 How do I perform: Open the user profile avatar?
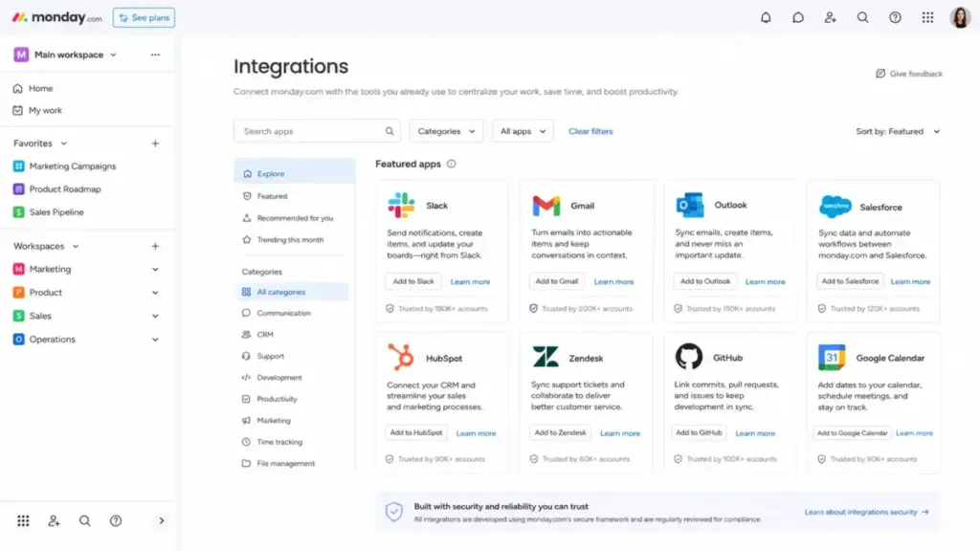point(960,17)
